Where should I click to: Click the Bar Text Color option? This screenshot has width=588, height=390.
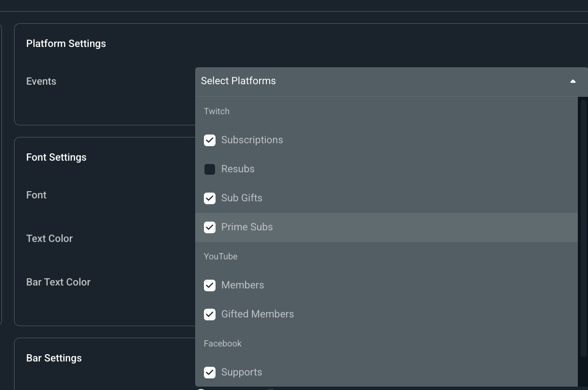pos(58,282)
